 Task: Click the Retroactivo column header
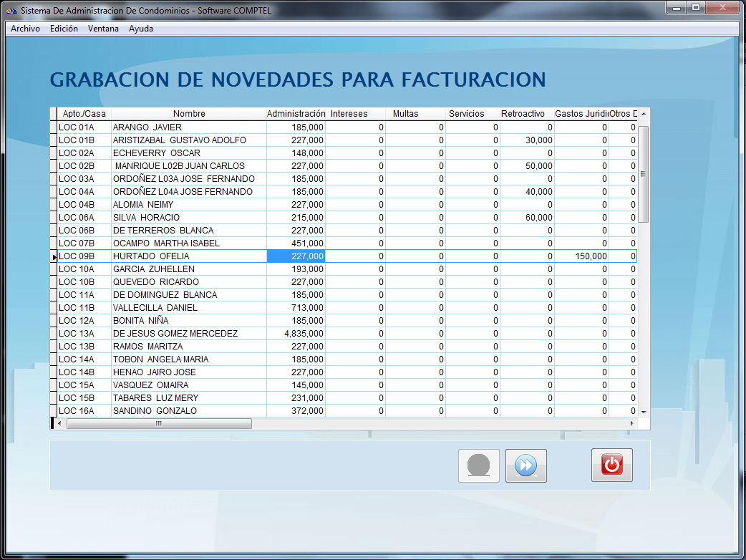pyautogui.click(x=523, y=114)
